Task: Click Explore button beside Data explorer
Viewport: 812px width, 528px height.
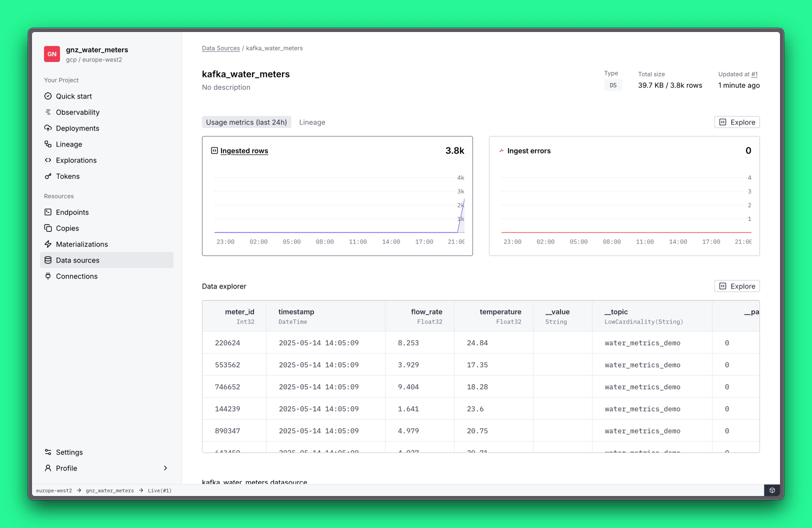Action: point(737,286)
